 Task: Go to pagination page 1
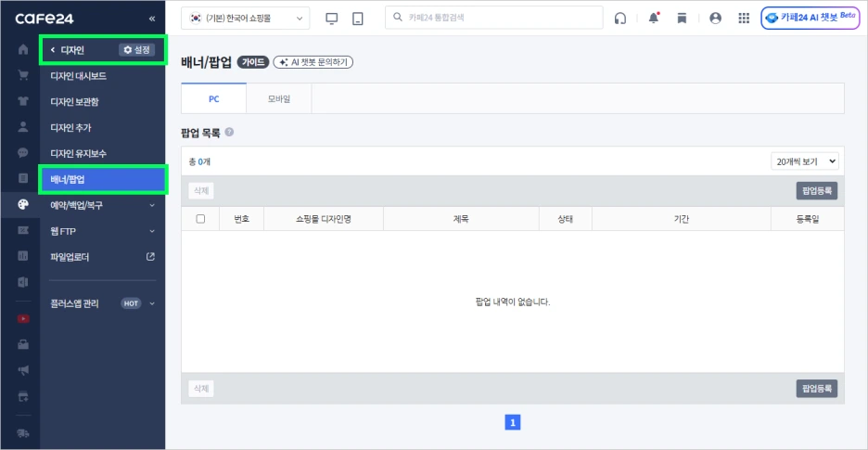[513, 423]
